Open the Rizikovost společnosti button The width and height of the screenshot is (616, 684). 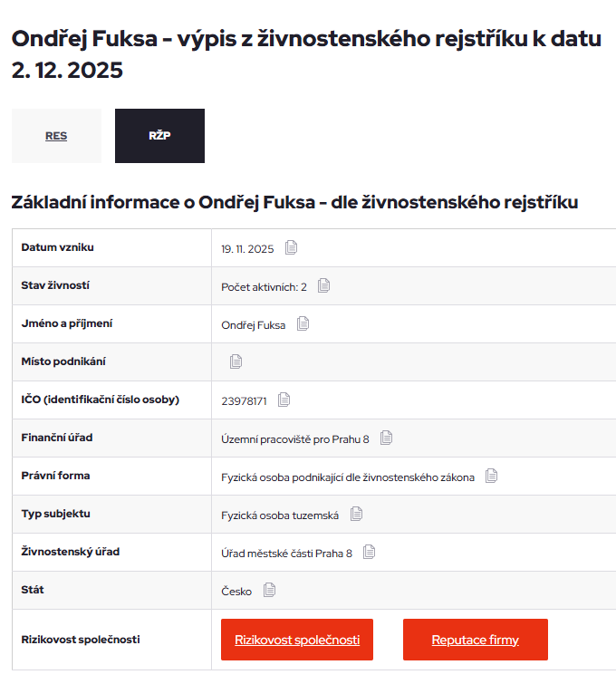297,640
